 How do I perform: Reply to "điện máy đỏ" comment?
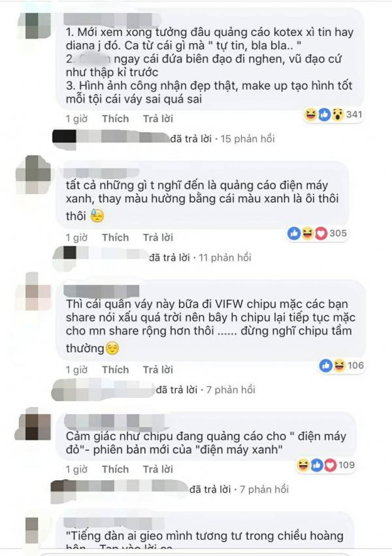[157, 470]
